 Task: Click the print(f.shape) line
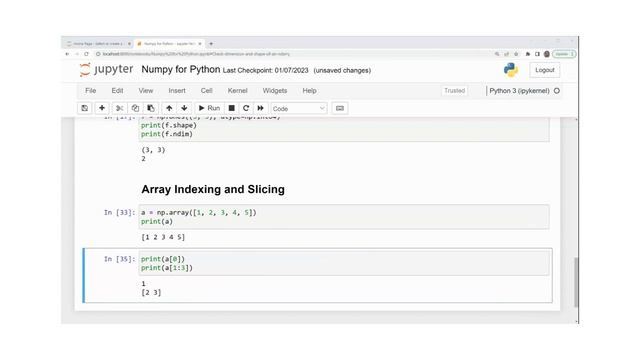169,125
